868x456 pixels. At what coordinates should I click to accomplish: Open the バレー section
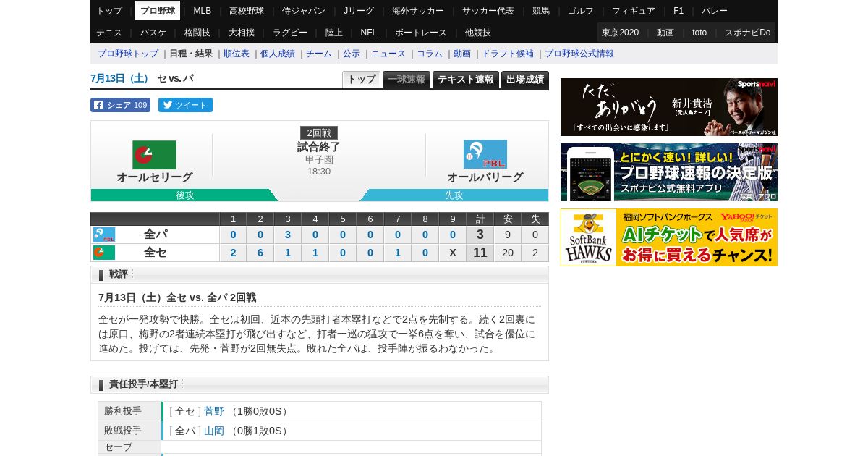pos(715,11)
